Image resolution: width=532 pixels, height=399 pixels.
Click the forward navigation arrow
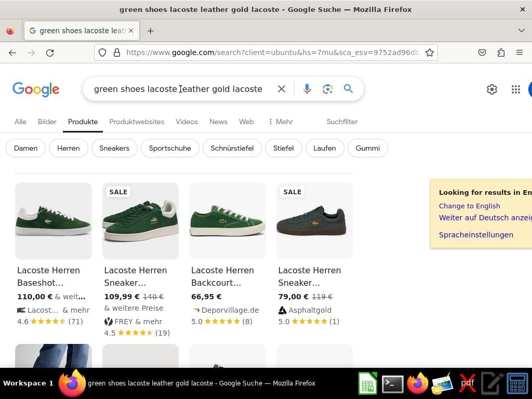coord(31,52)
